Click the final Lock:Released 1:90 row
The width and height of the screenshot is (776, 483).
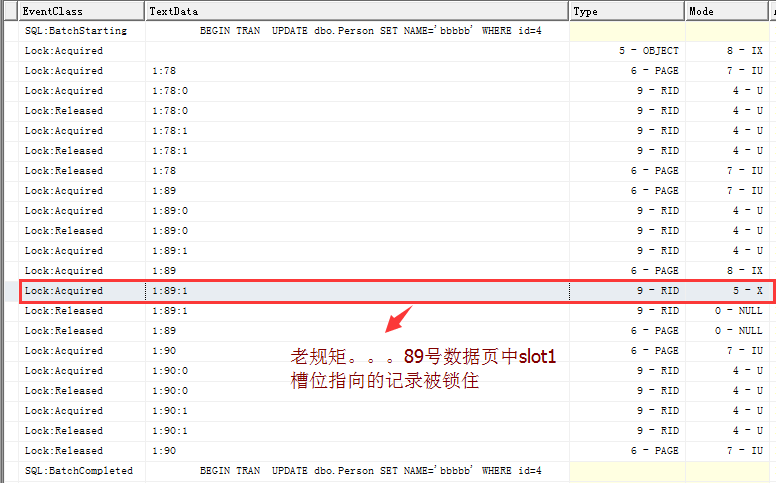pyautogui.click(x=394, y=451)
